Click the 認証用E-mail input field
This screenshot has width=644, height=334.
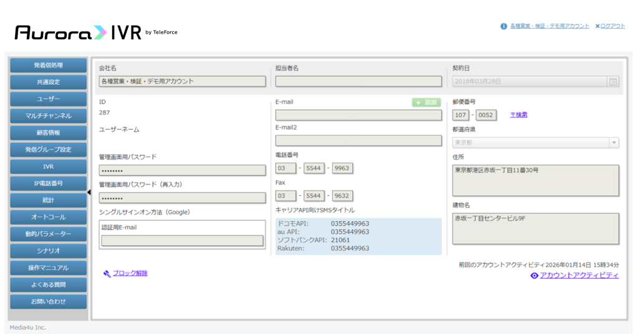coord(182,241)
